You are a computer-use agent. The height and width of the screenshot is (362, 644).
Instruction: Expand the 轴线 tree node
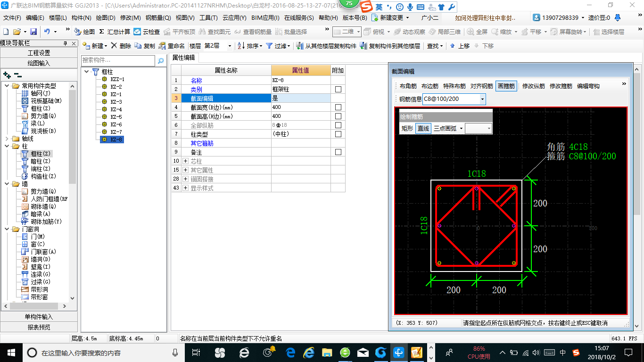[7, 139]
